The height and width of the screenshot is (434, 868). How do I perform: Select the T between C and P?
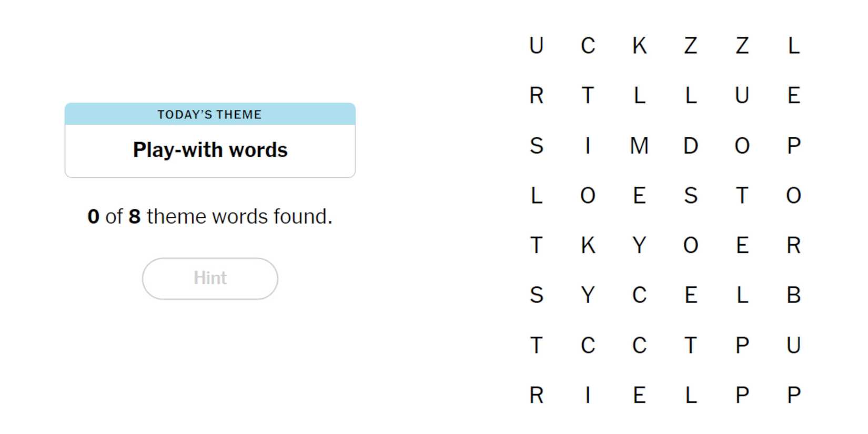coord(691,346)
